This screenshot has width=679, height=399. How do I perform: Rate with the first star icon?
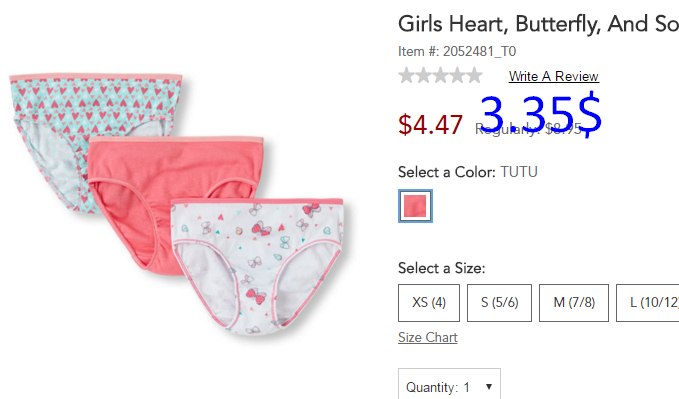(406, 75)
